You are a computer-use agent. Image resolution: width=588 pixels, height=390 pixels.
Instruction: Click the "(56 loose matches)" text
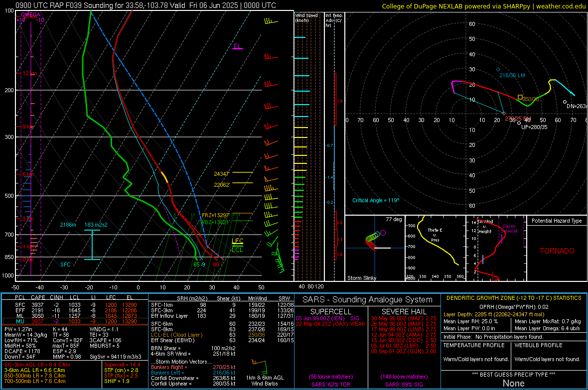(x=331, y=377)
